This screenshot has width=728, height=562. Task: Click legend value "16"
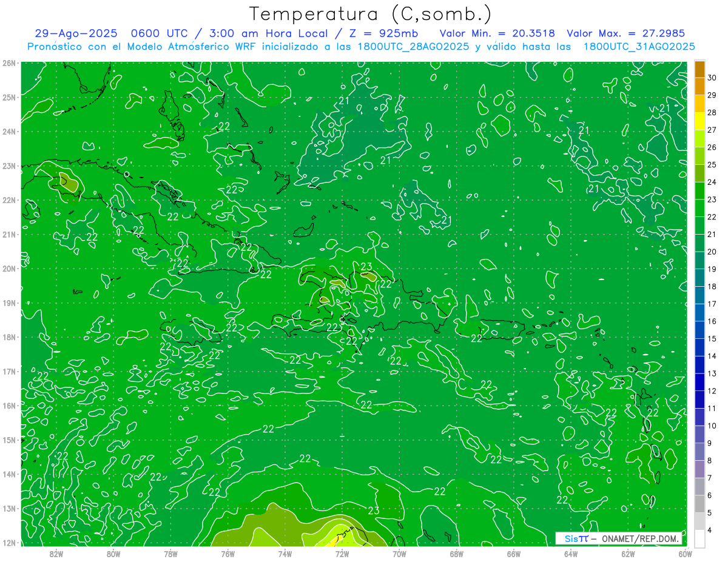[712, 321]
